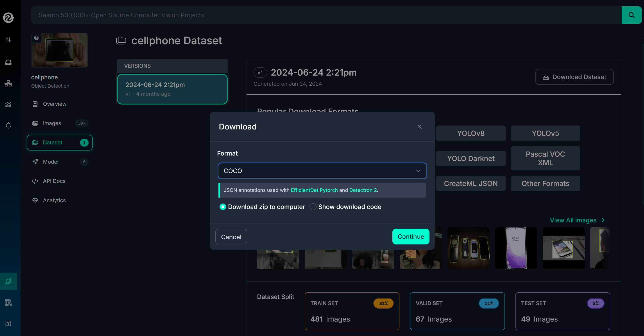Click the Continue button
This screenshot has width=644, height=336.
(411, 237)
